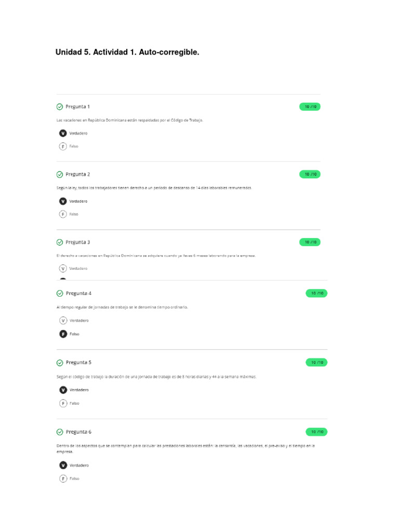Click the green checkmark icon beside Pregunta 4
Image resolution: width=399 pixels, height=532 pixels.
[60, 294]
